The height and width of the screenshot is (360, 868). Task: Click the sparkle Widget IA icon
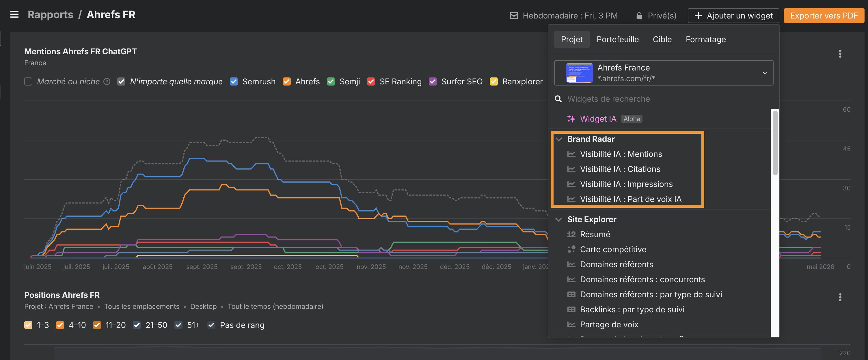[x=571, y=119]
